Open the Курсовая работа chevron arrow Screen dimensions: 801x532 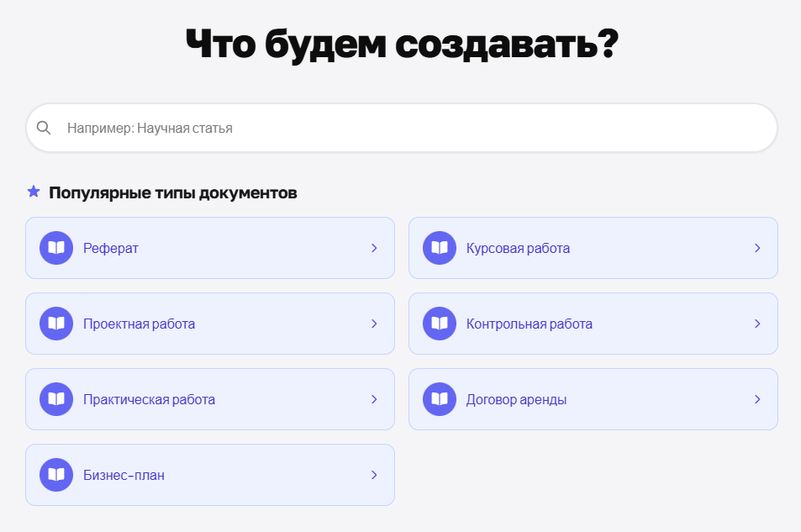[757, 248]
